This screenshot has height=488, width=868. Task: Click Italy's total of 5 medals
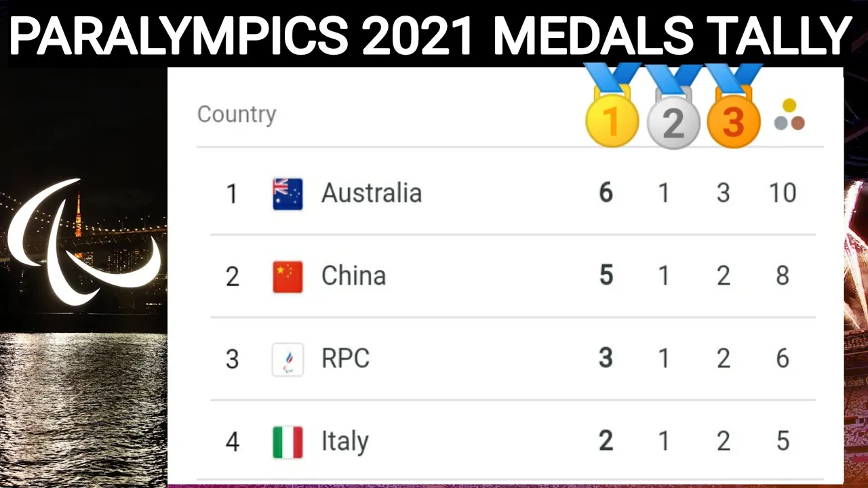pyautogui.click(x=783, y=441)
